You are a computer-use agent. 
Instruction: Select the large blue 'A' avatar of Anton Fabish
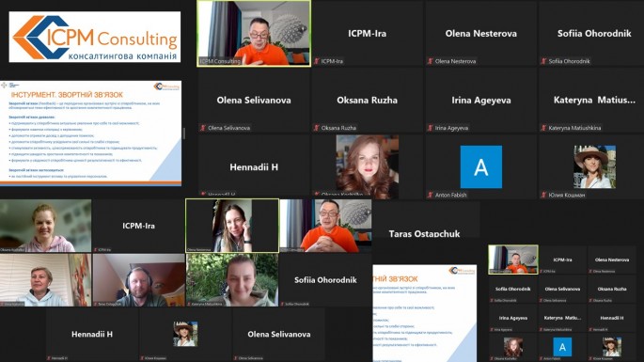tap(481, 166)
